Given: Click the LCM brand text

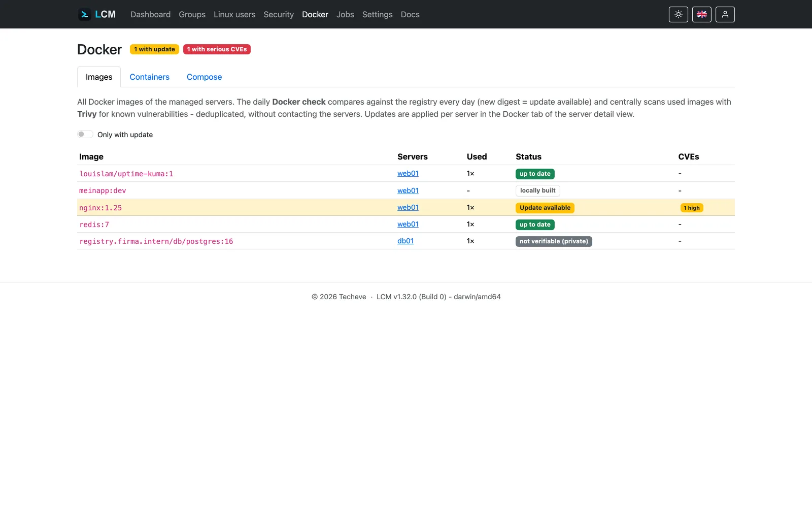Looking at the screenshot, I should click(106, 14).
